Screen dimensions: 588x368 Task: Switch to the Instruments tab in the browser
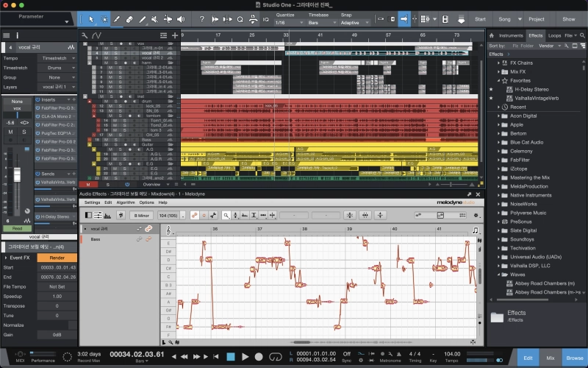tap(511, 35)
